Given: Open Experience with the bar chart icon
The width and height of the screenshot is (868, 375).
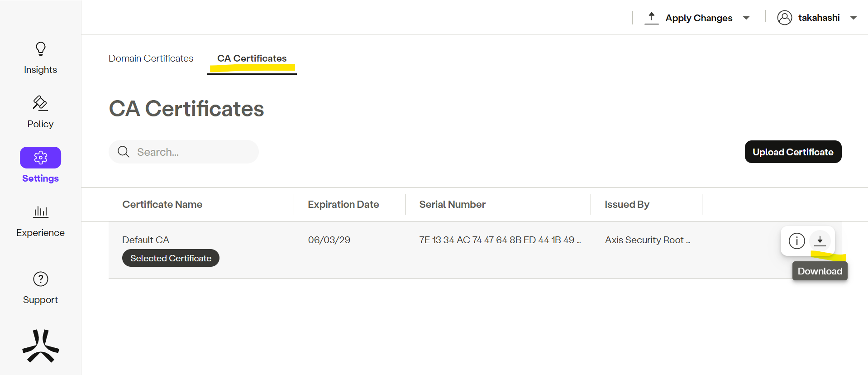Looking at the screenshot, I should (x=40, y=212).
